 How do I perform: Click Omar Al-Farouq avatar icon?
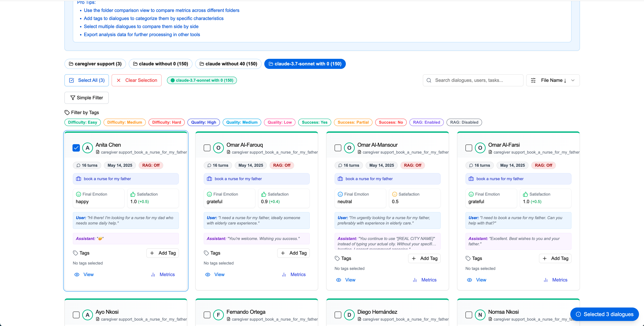218,148
